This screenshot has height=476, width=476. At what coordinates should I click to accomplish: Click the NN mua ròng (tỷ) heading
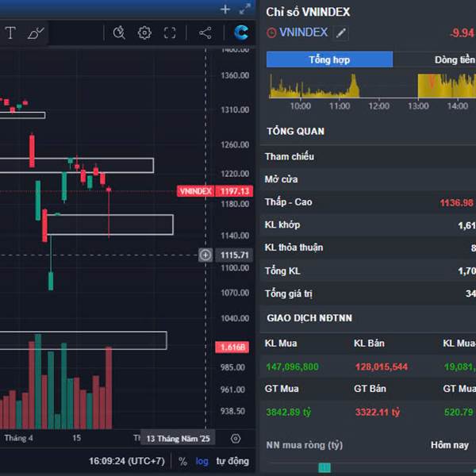point(304,445)
